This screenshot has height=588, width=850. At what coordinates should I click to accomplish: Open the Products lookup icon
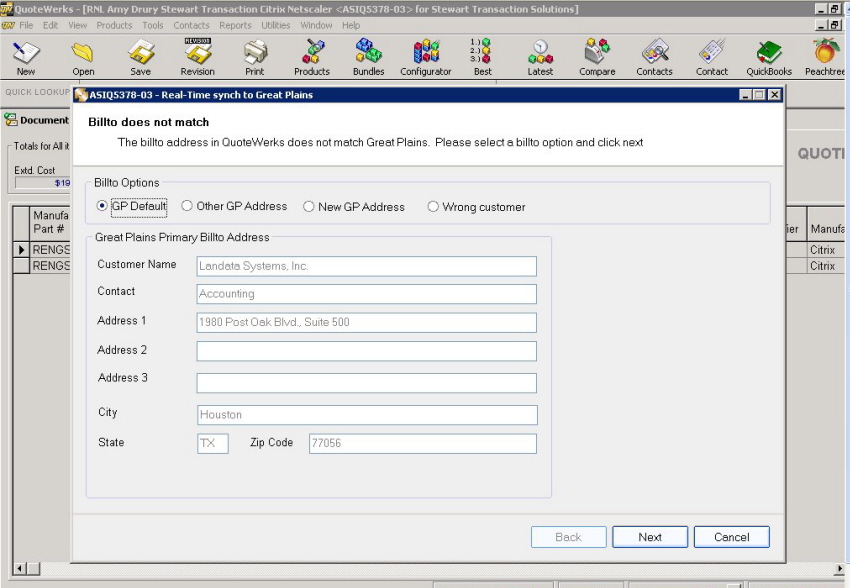[312, 57]
